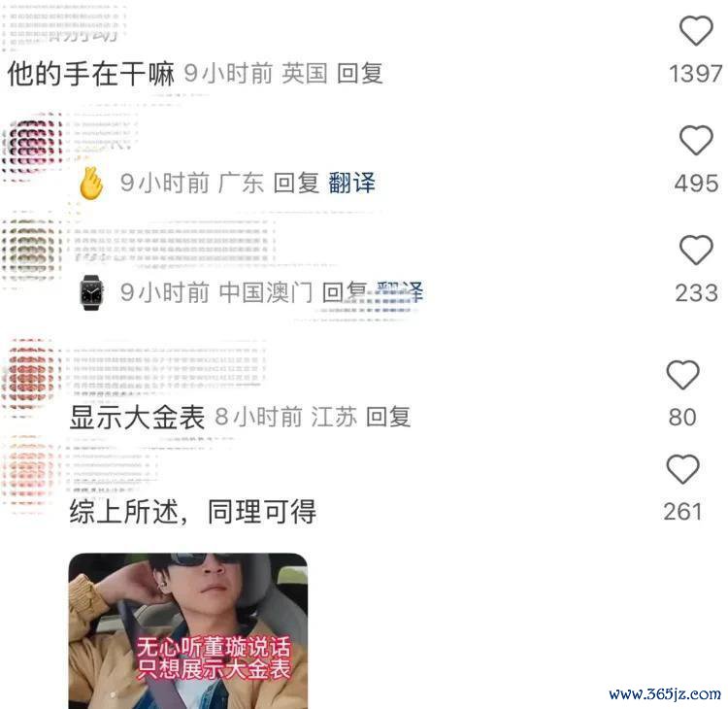Reply to the 显示大金表 comment
This screenshot has height=709, width=728.
(x=388, y=417)
